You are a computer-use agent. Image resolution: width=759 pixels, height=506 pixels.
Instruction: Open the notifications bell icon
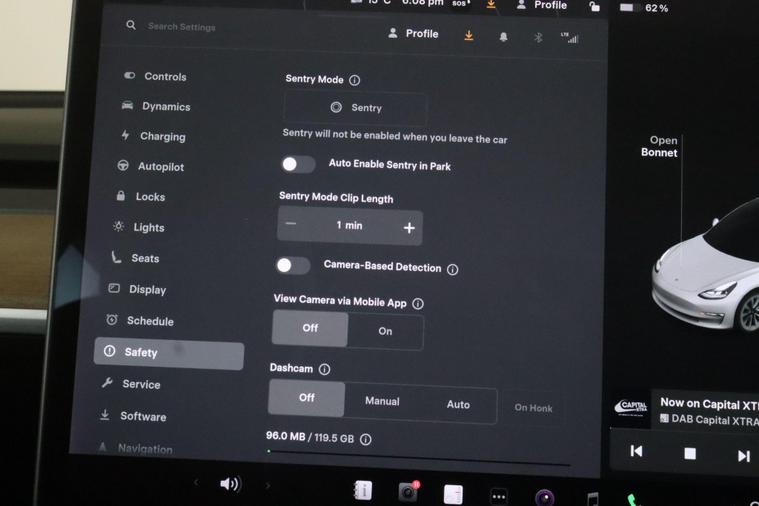click(x=503, y=37)
